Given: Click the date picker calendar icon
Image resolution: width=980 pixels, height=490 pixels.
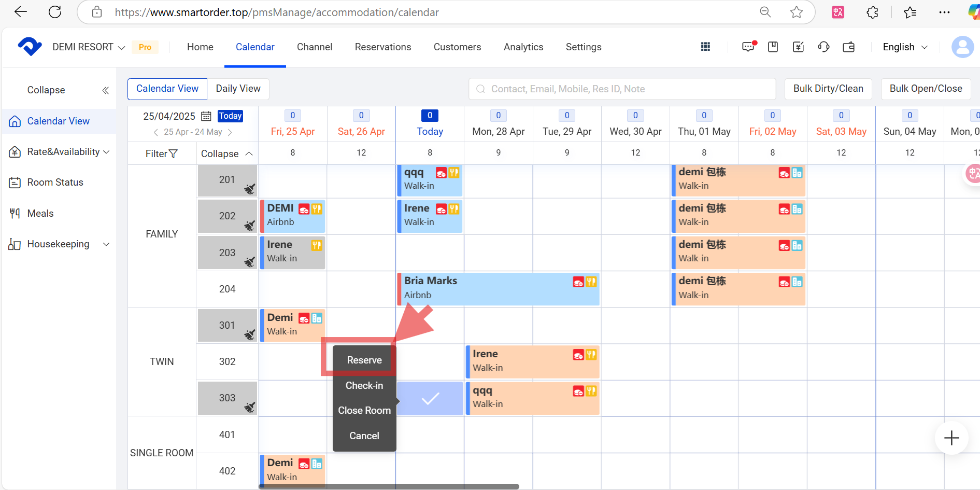Looking at the screenshot, I should pyautogui.click(x=206, y=116).
